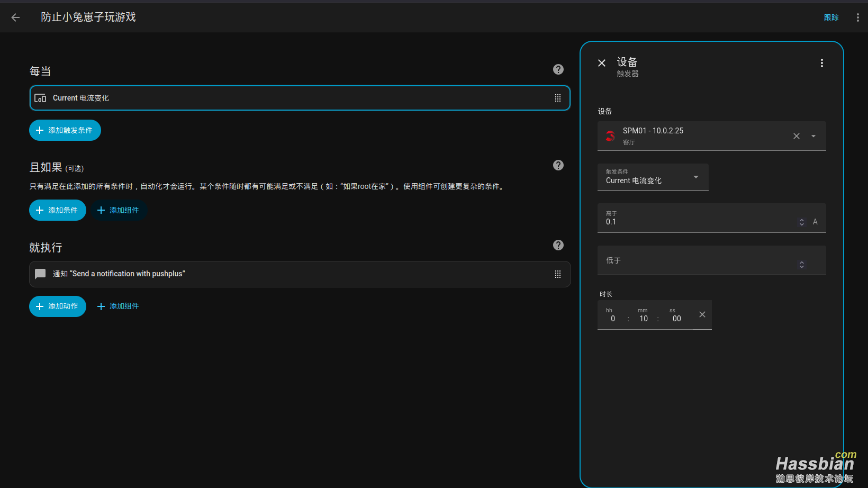Click the back arrow in header
The image size is (868, 488).
tap(15, 17)
